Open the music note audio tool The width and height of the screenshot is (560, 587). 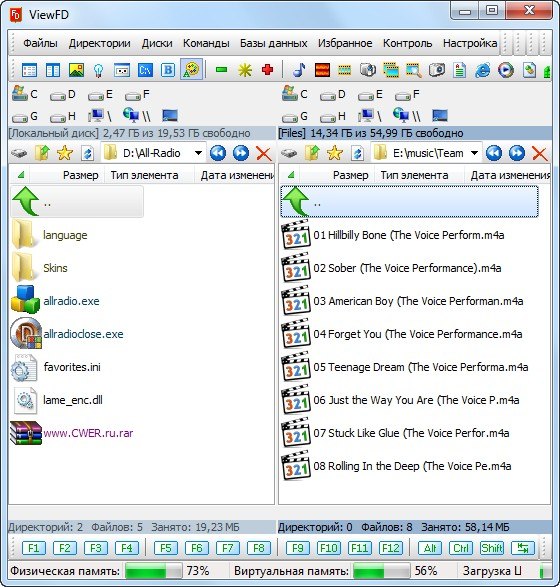pyautogui.click(x=299, y=70)
